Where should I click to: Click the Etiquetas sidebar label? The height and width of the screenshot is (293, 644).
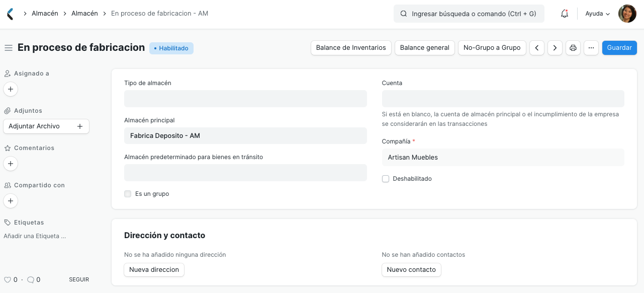(29, 223)
